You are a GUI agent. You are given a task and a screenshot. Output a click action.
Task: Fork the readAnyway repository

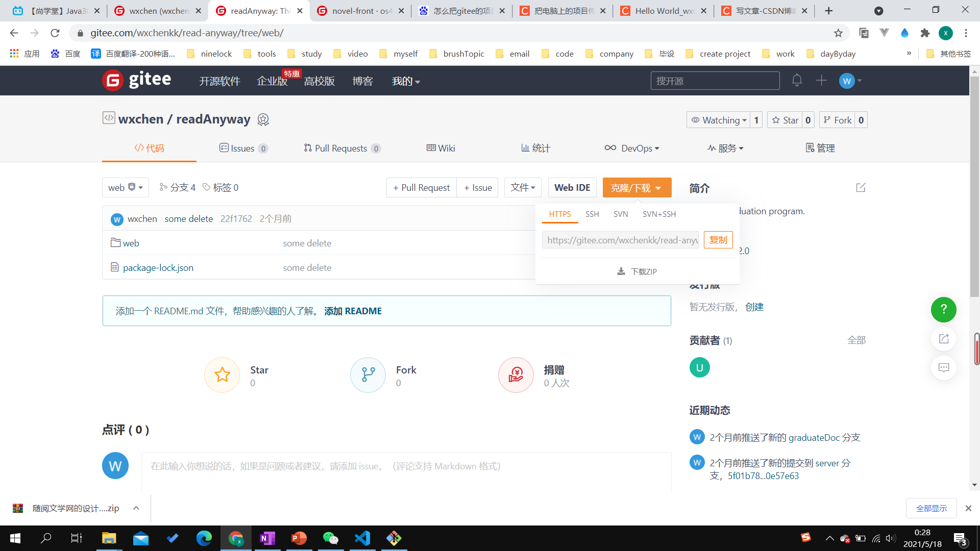[837, 120]
